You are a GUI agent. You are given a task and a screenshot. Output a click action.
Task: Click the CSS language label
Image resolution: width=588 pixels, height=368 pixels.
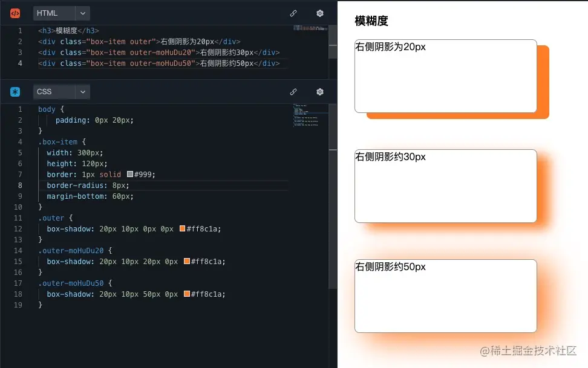pos(44,92)
